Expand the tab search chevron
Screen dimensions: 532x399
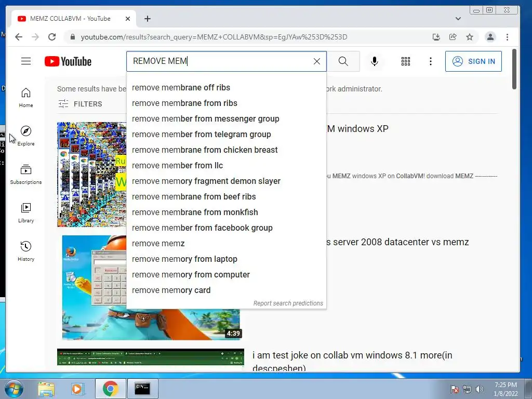(458, 19)
